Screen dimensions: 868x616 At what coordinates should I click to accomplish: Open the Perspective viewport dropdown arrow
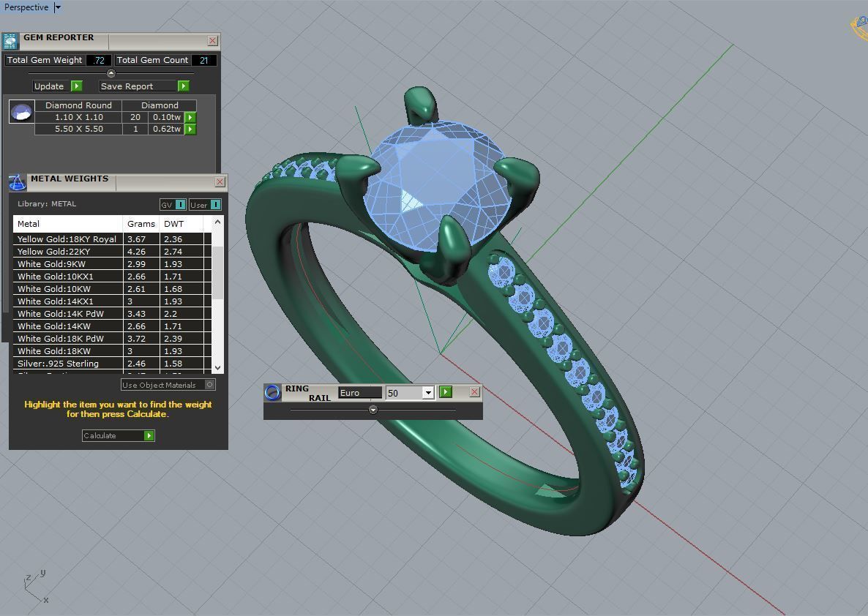(58, 7)
